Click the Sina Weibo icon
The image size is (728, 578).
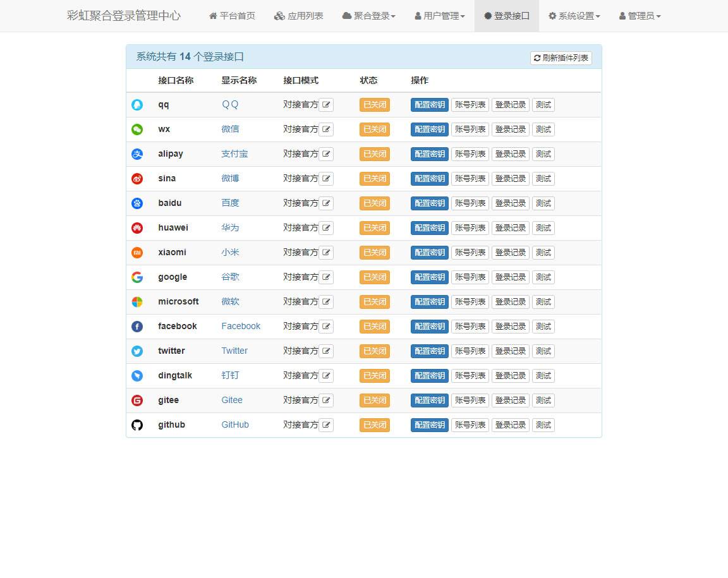point(137,178)
